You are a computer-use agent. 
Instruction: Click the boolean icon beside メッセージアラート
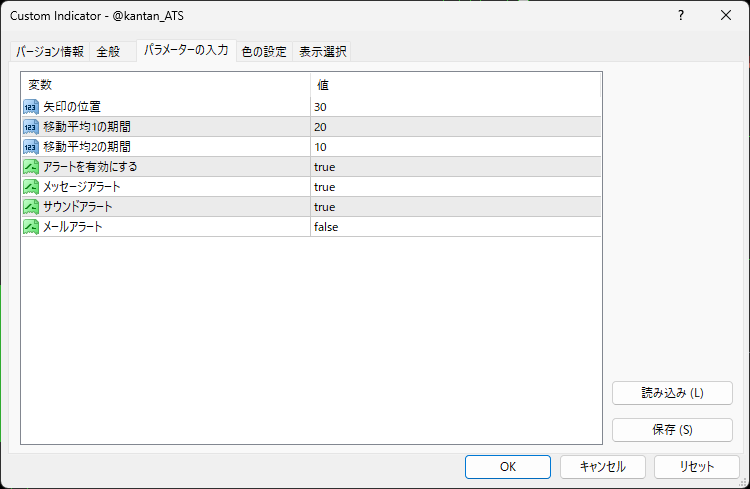click(x=31, y=187)
